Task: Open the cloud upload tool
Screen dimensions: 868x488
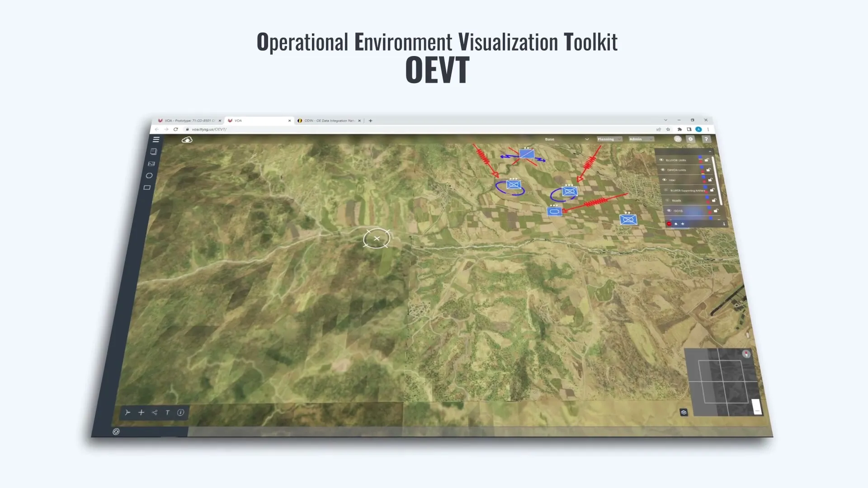Action: [x=187, y=140]
